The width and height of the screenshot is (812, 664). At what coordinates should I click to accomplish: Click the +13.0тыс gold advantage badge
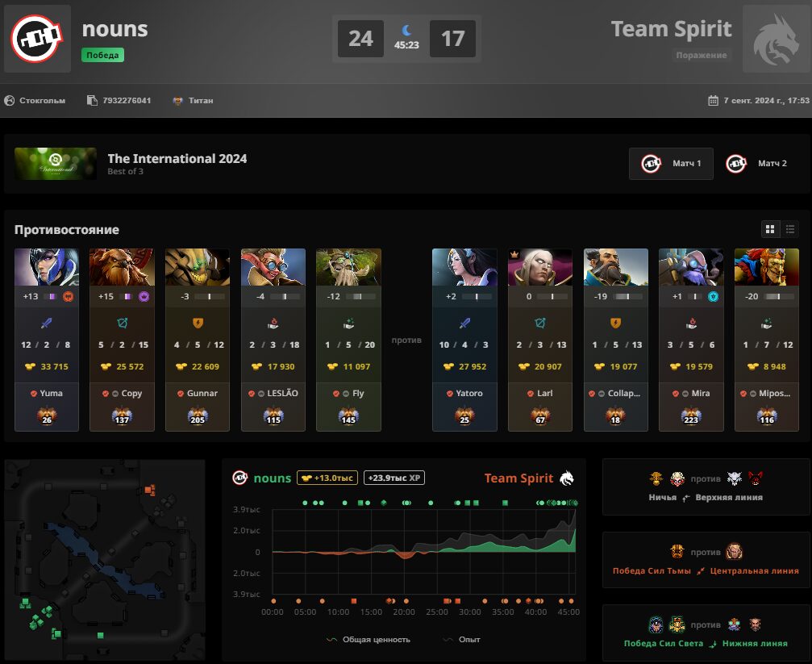(x=327, y=478)
